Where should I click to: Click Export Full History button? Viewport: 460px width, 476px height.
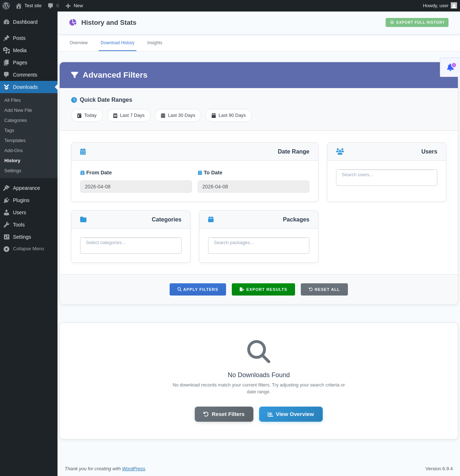point(417,22)
